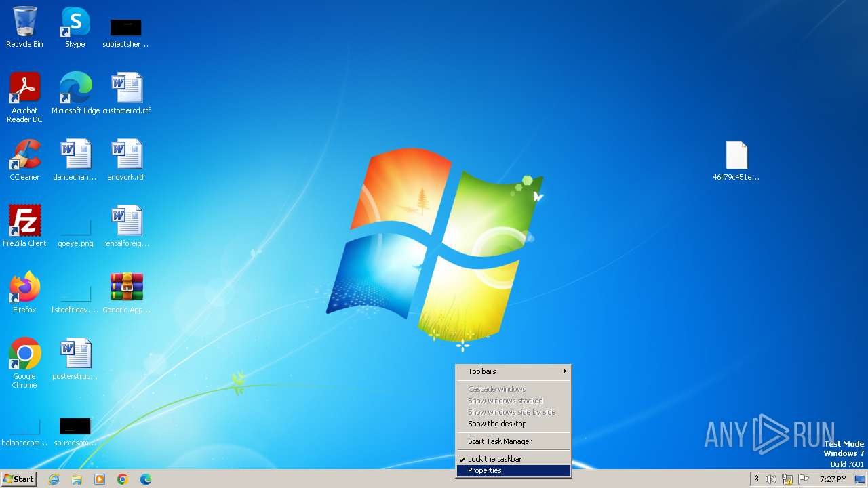
Task: Select the rentalforeig document icon
Action: click(127, 226)
